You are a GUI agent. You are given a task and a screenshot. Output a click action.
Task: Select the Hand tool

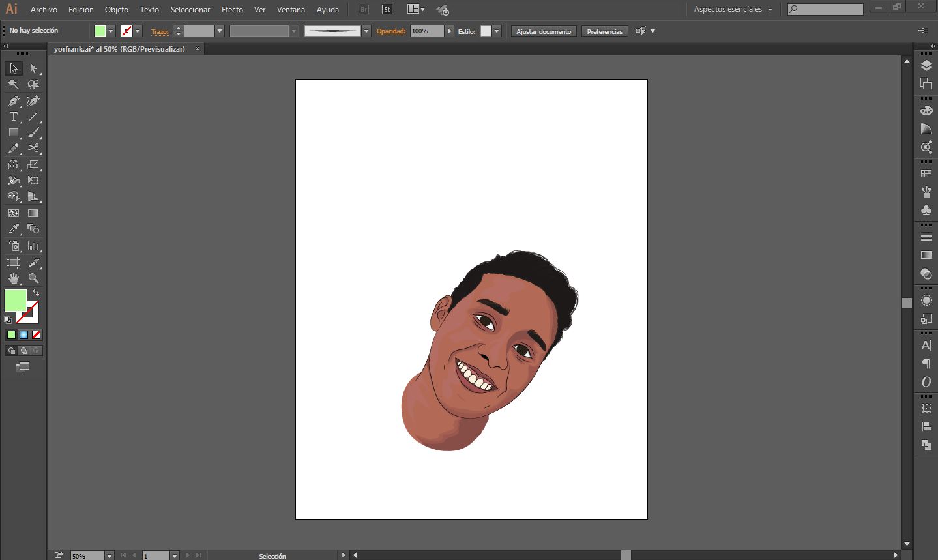pyautogui.click(x=14, y=278)
